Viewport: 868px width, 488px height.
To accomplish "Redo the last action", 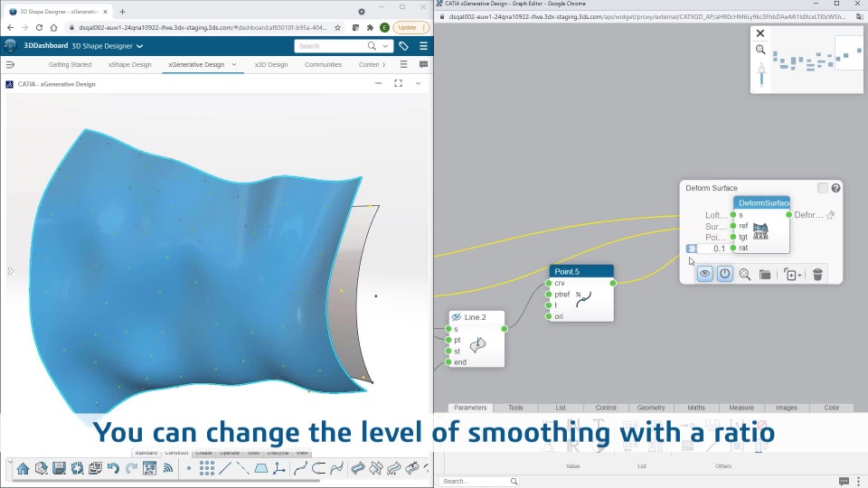I will 132,469.
